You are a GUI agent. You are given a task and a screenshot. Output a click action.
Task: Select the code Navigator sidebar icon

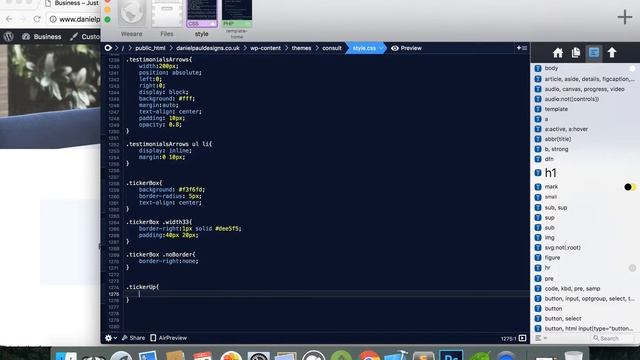pos(594,53)
